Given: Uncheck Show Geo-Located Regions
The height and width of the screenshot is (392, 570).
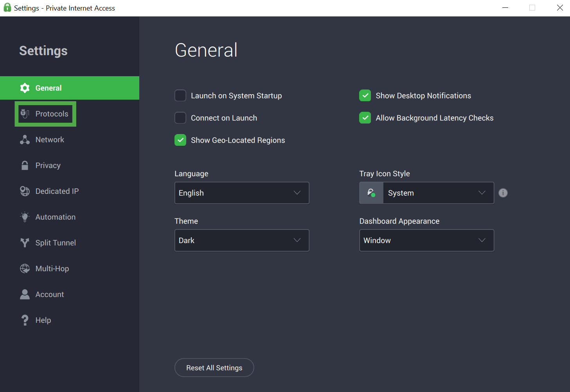Looking at the screenshot, I should click(180, 140).
